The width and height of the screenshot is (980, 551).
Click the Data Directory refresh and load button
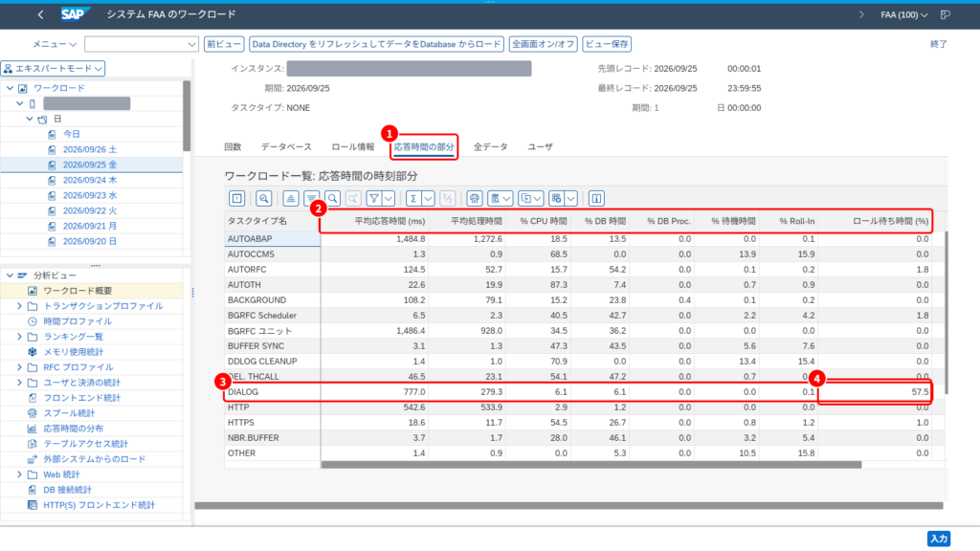point(376,44)
